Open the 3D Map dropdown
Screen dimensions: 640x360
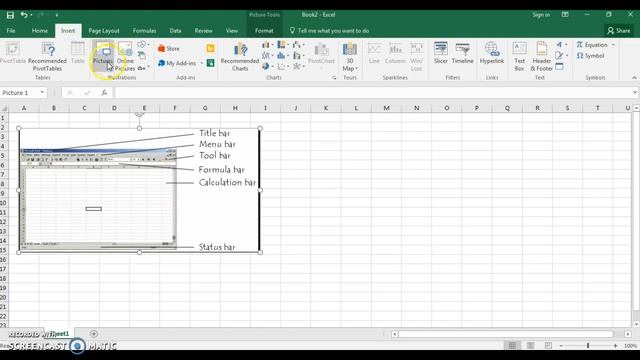click(350, 57)
